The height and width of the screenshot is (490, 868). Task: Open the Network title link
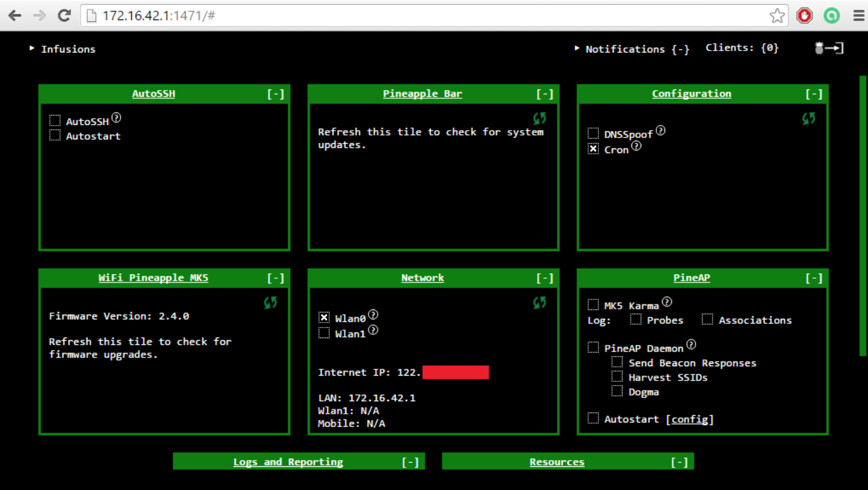423,278
